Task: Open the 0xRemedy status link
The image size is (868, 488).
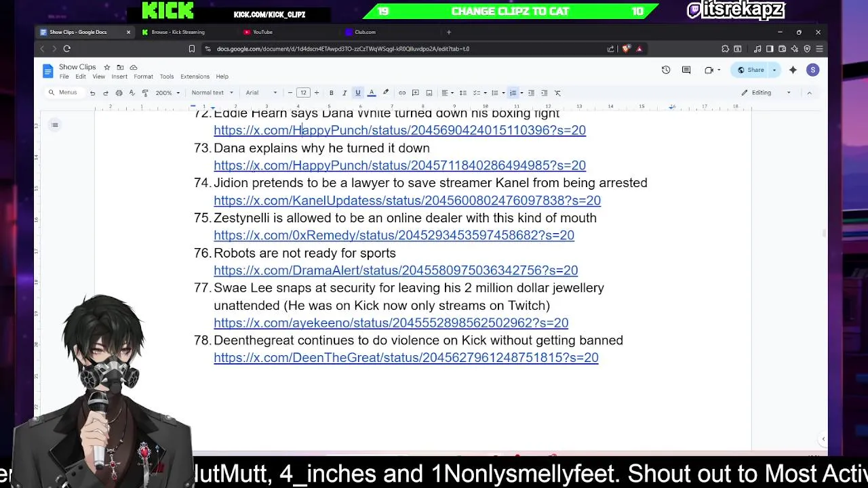Action: [x=394, y=235]
